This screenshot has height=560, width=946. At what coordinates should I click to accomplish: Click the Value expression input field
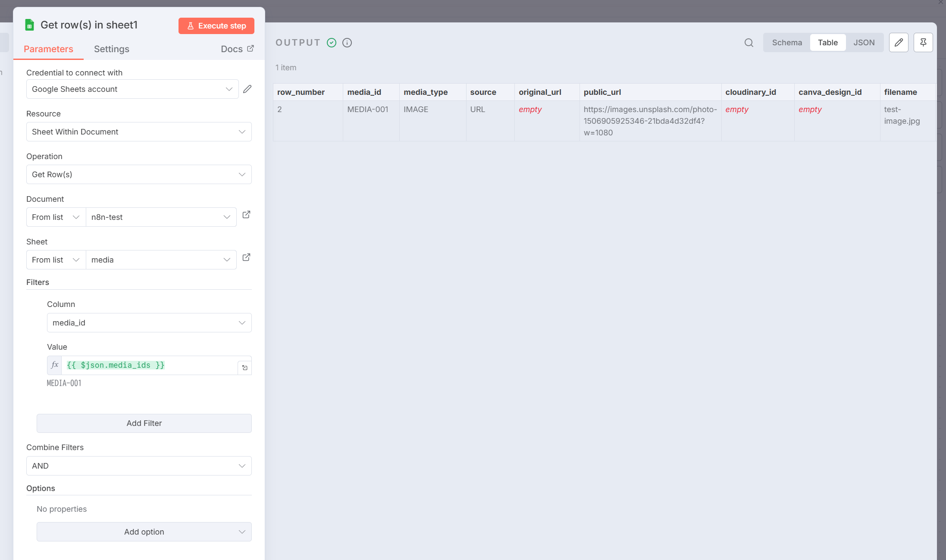(149, 365)
